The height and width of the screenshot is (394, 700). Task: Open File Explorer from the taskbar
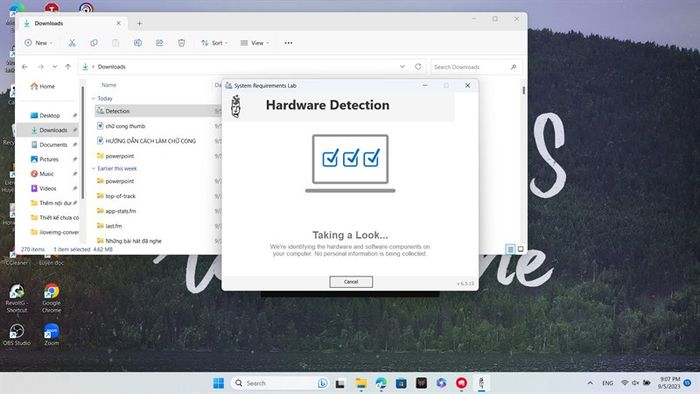click(361, 383)
